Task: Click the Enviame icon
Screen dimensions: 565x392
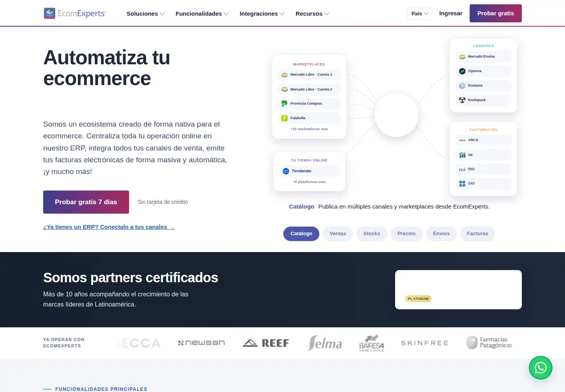Action: [x=462, y=85]
